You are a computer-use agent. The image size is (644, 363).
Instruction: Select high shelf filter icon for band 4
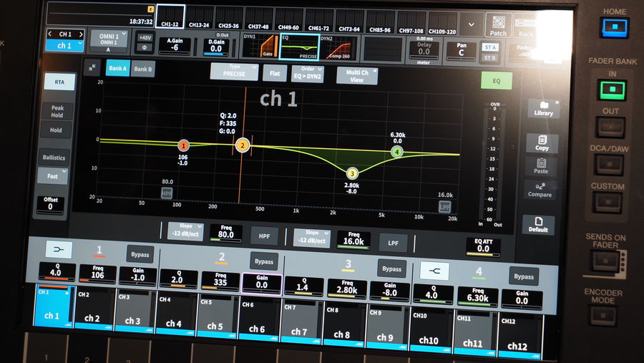[434, 270]
